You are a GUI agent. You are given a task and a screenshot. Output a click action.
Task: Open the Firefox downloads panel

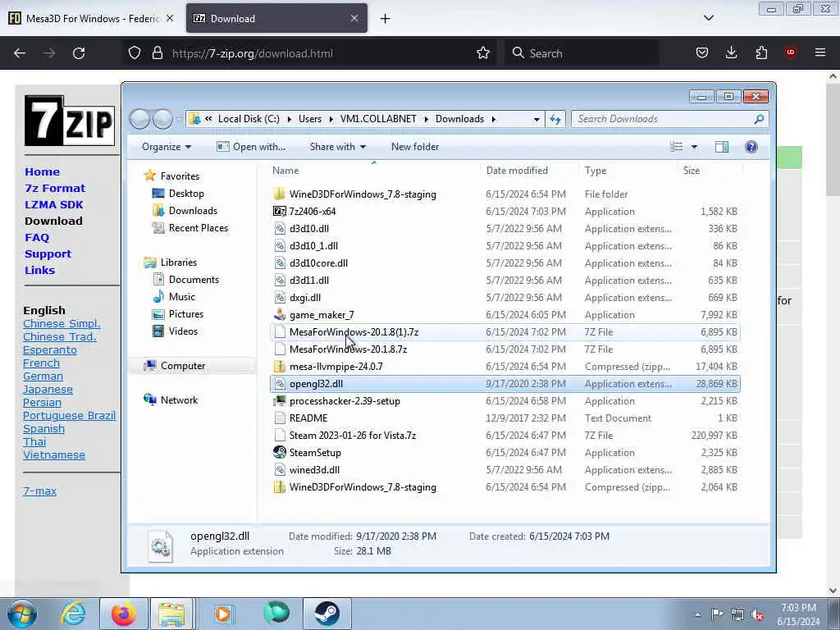click(731, 53)
